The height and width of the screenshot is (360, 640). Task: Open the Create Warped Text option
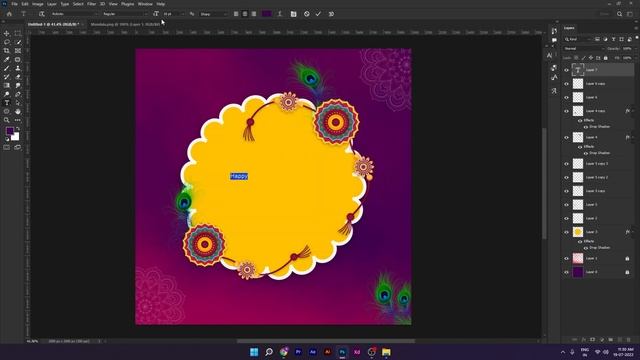280,14
